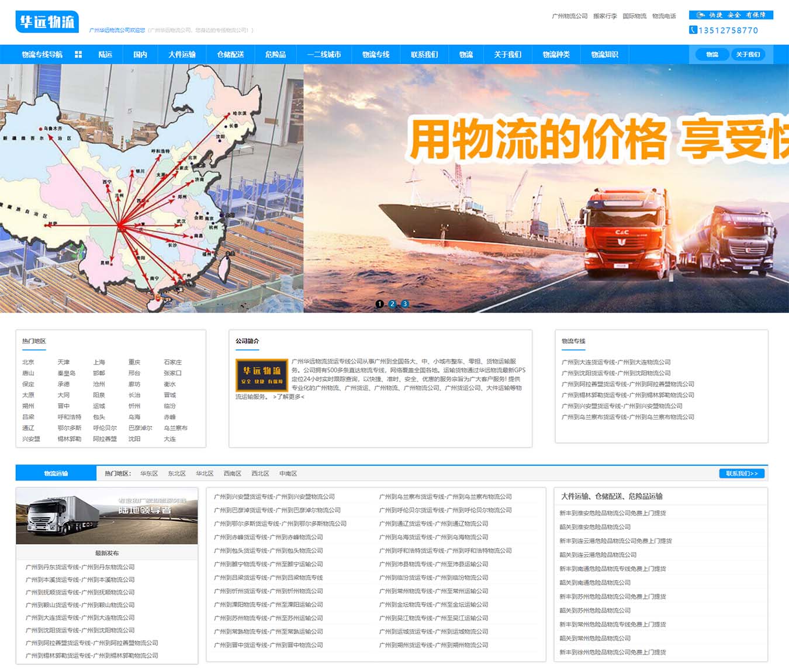Click the 关于我们 pill button
Screen dimensions: 789x672
point(750,54)
